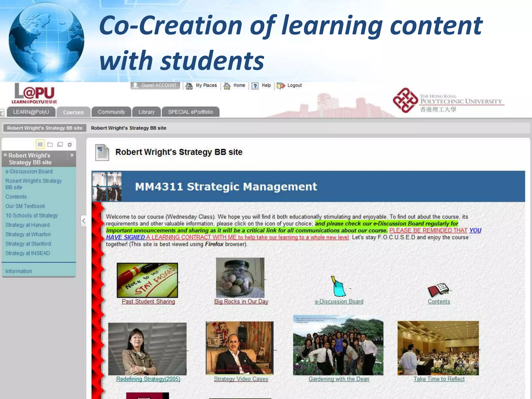This screenshot has width=532, height=399.
Task: Open e-Discussion Board in the sidebar
Action: [29, 171]
